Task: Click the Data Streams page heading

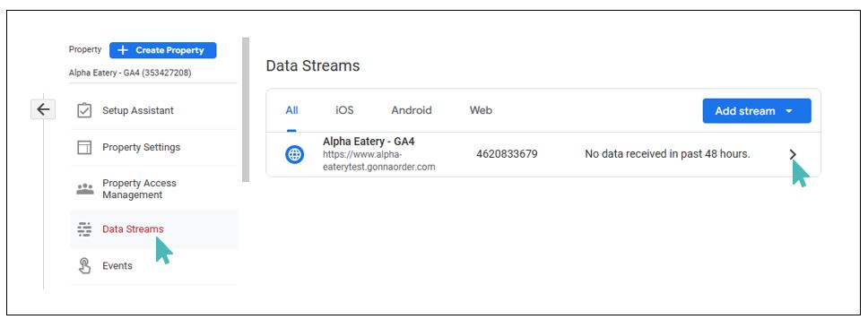Action: (x=313, y=65)
